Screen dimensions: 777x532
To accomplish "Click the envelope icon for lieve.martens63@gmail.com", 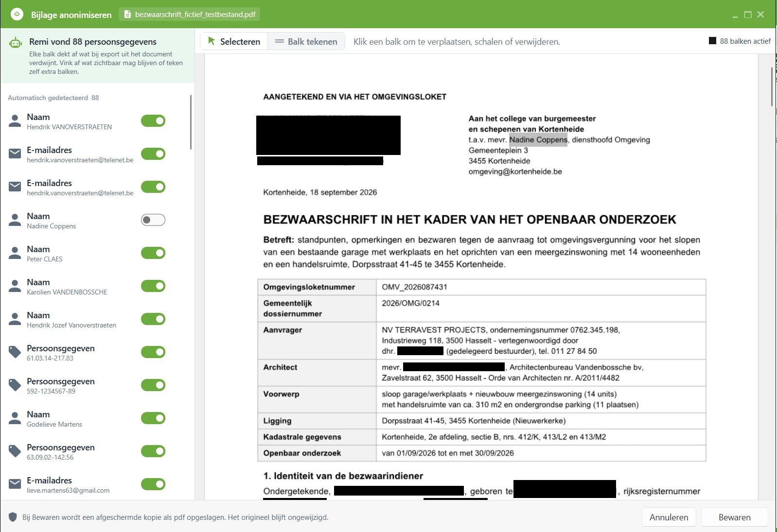I will click(x=15, y=484).
